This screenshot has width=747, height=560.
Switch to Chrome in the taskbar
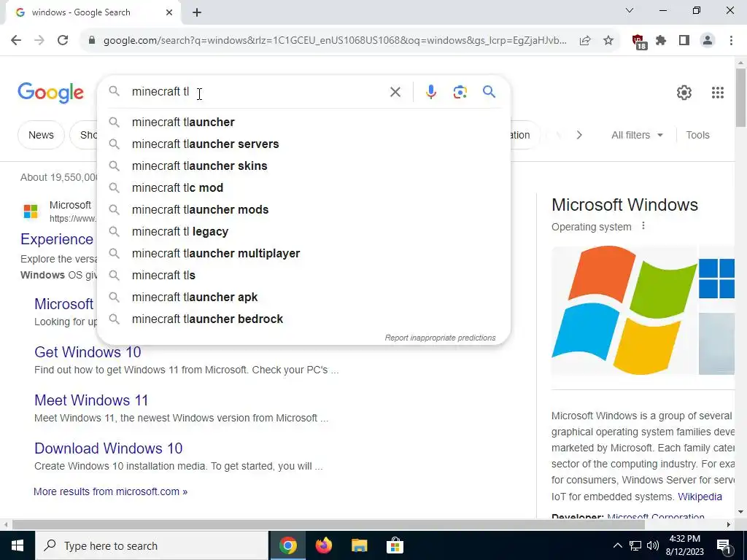287,545
